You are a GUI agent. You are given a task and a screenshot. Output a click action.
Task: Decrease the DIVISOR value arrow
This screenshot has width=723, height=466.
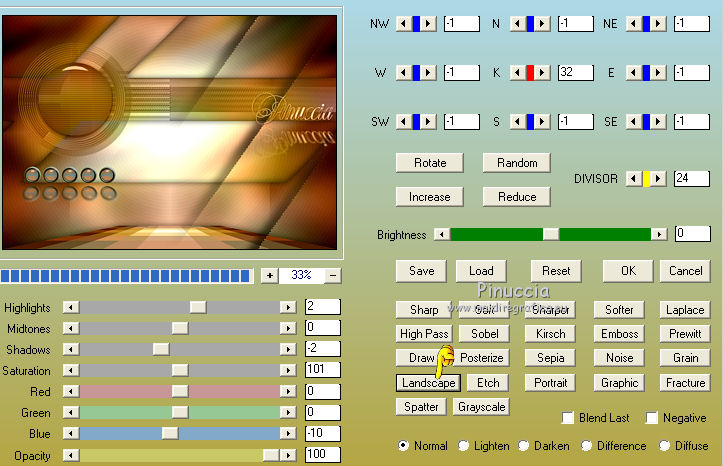point(634,178)
